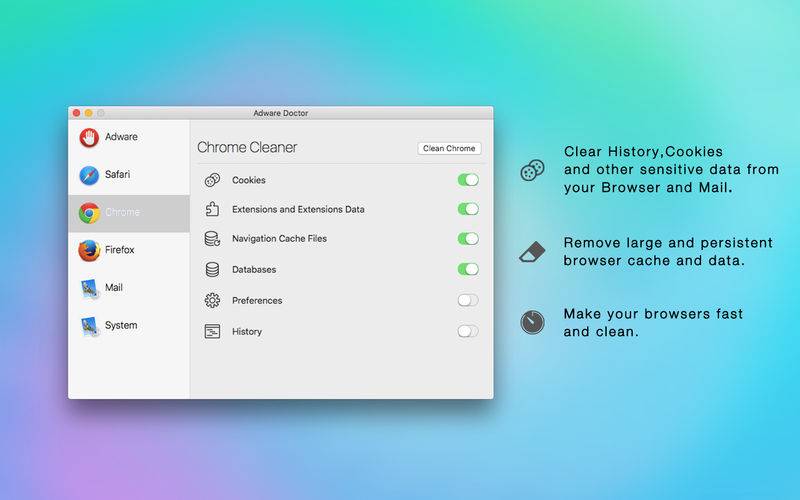Minimize the Adware Doctor window
The height and width of the screenshot is (500, 800).
coord(88,113)
